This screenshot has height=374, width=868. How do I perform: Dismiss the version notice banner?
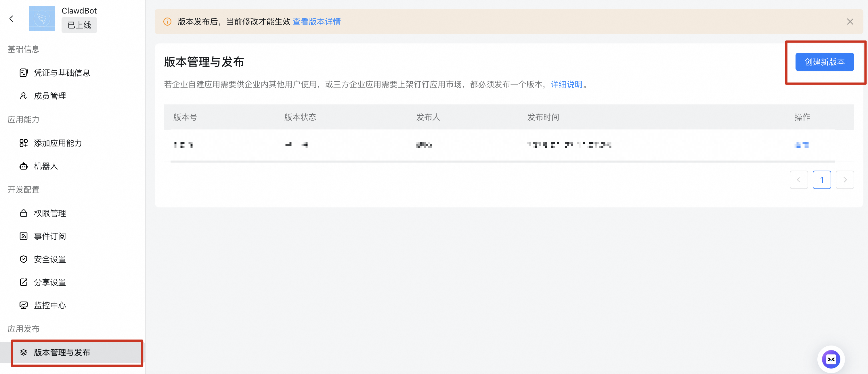850,21
